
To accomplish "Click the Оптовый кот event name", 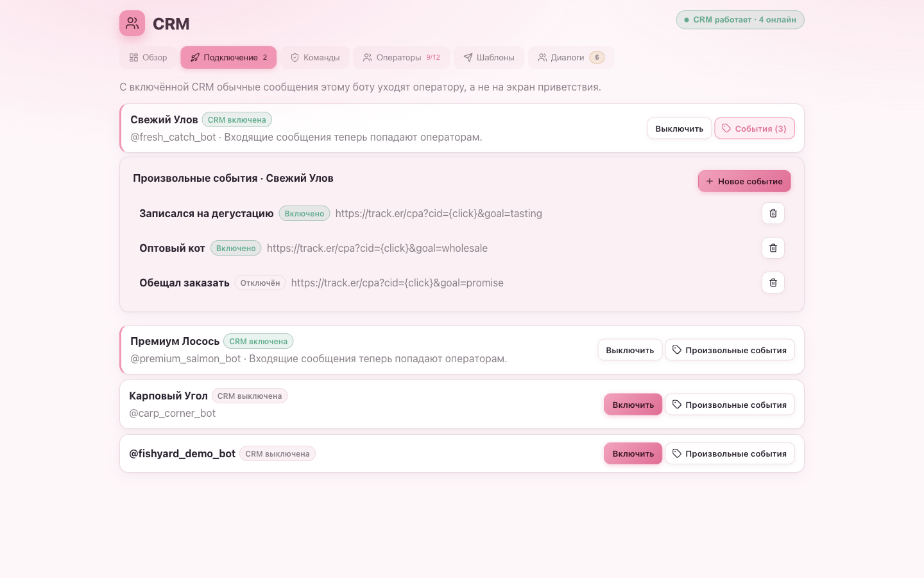I will point(173,248).
